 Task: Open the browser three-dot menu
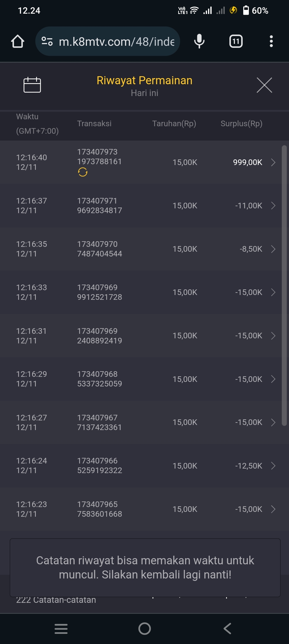coord(271,41)
